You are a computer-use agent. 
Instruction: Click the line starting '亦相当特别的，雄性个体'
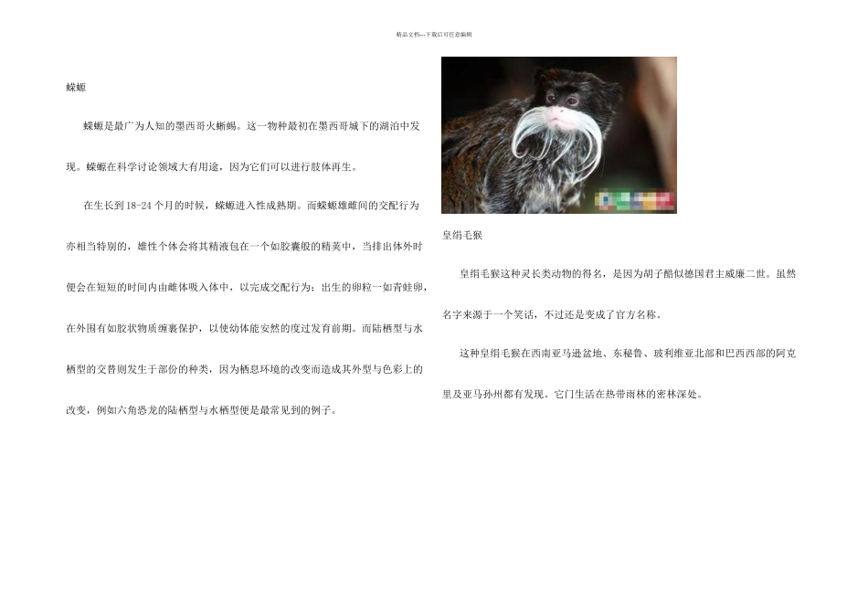(244, 247)
